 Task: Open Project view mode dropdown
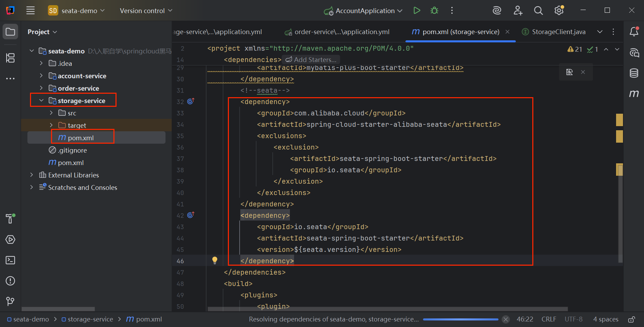42,32
